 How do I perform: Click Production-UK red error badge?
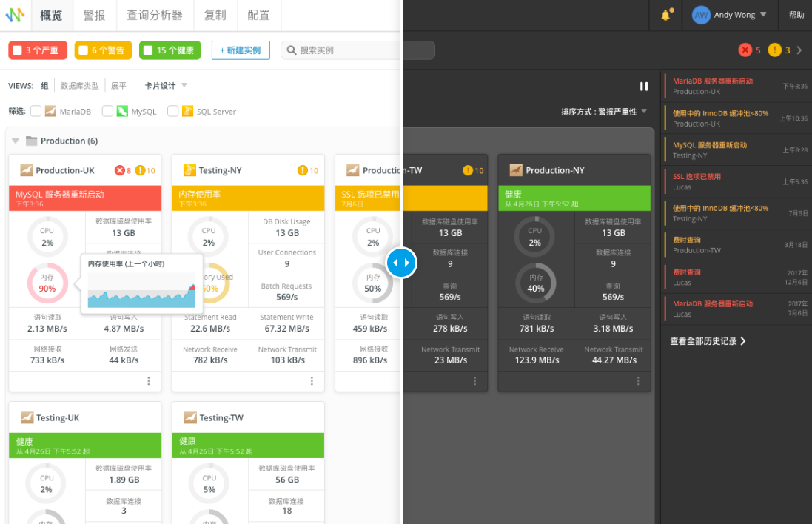click(120, 170)
